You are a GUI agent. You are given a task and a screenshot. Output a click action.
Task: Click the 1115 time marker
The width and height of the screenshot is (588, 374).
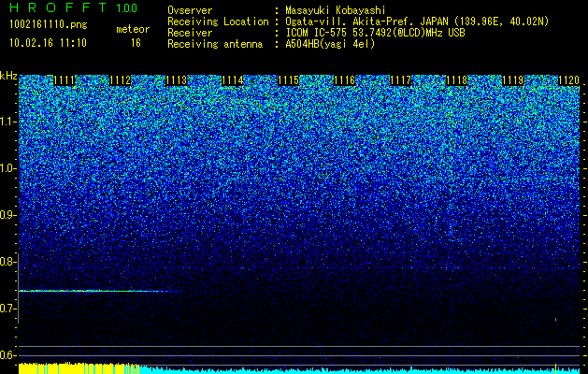tap(288, 80)
